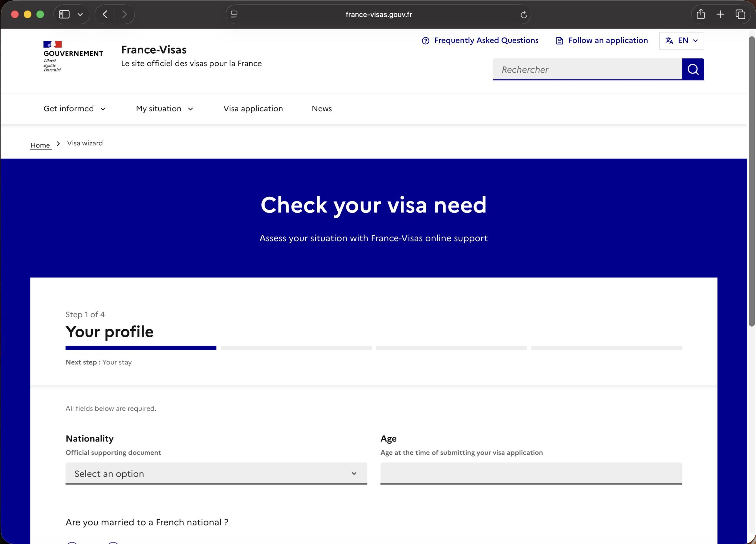Open Safari's Share icon

(700, 14)
